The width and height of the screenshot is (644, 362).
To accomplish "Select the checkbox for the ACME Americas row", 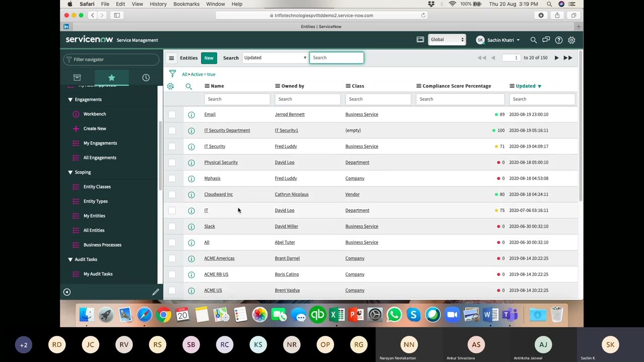I will (x=172, y=258).
